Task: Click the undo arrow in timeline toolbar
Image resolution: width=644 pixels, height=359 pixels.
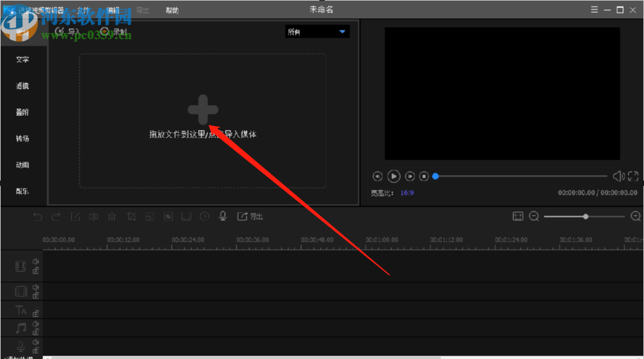Action: coord(37,216)
